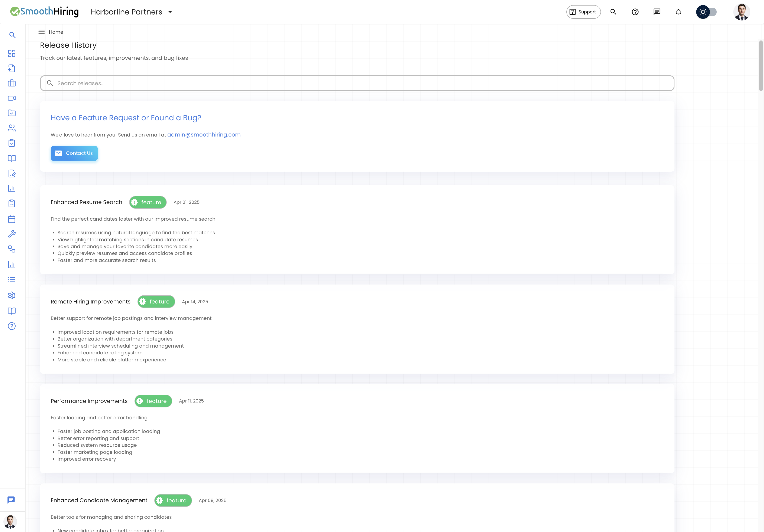Screen dimensions: 764x532
Task: Open the people candidates sidebar icon
Action: point(12,128)
